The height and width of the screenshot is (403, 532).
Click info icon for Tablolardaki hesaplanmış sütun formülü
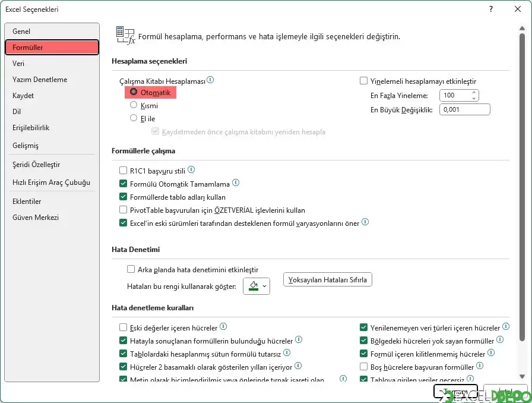click(287, 352)
